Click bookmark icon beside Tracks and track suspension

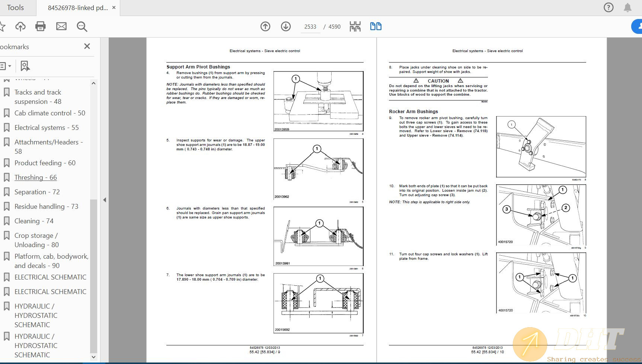point(6,92)
